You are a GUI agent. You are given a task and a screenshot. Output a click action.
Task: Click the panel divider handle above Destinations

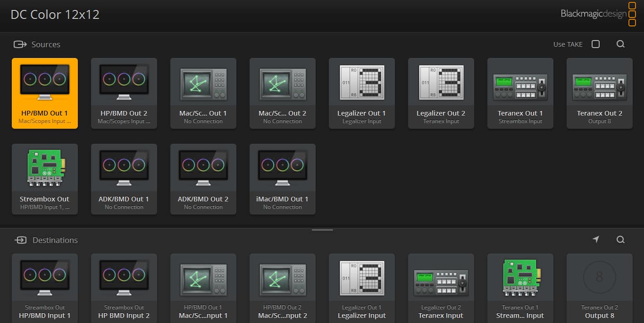(x=322, y=230)
